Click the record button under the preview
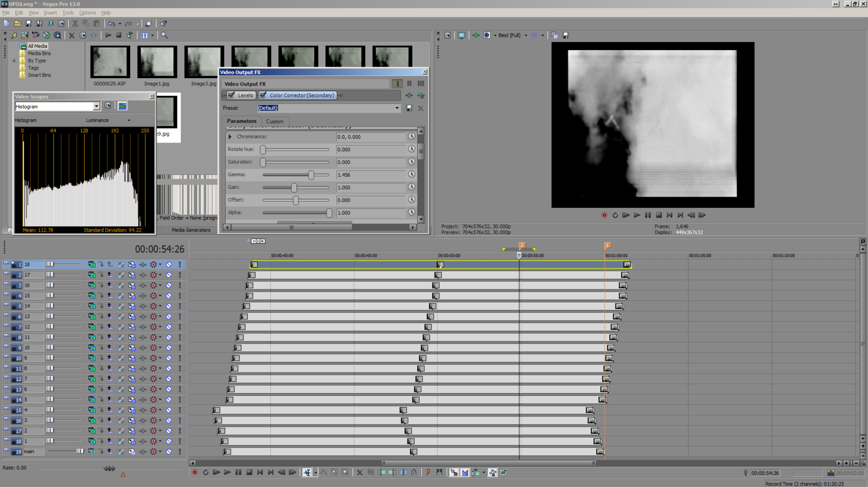 point(604,215)
